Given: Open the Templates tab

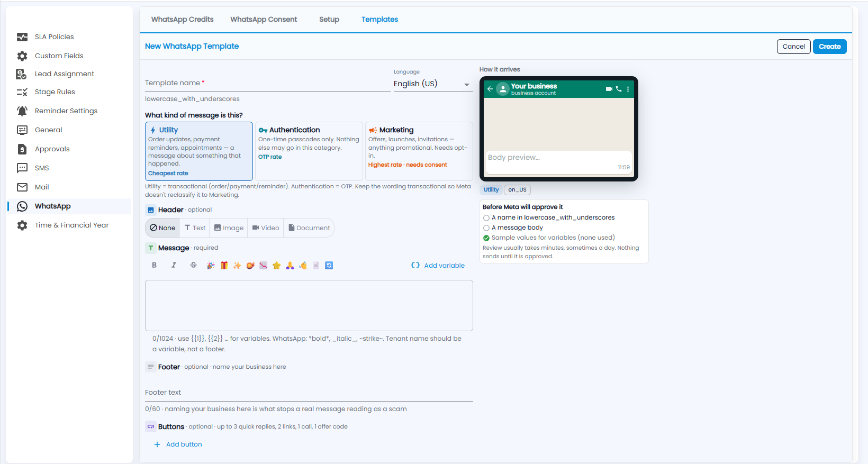Looking at the screenshot, I should coord(379,20).
